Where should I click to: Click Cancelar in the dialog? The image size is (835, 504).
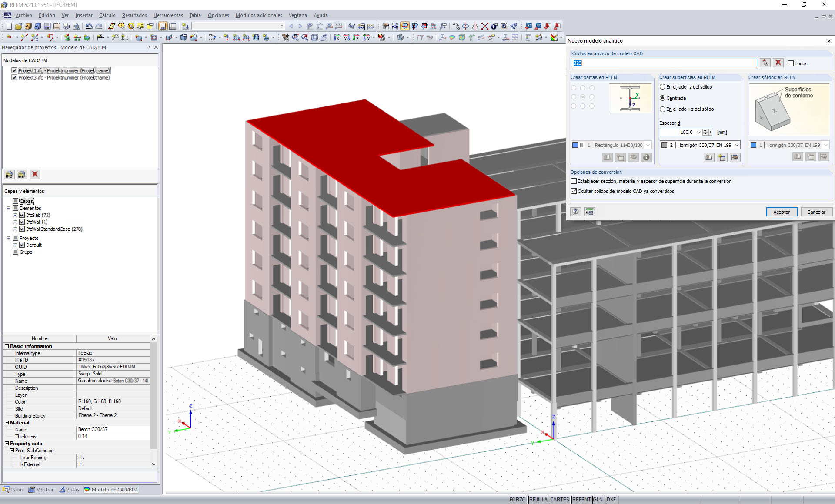(816, 212)
